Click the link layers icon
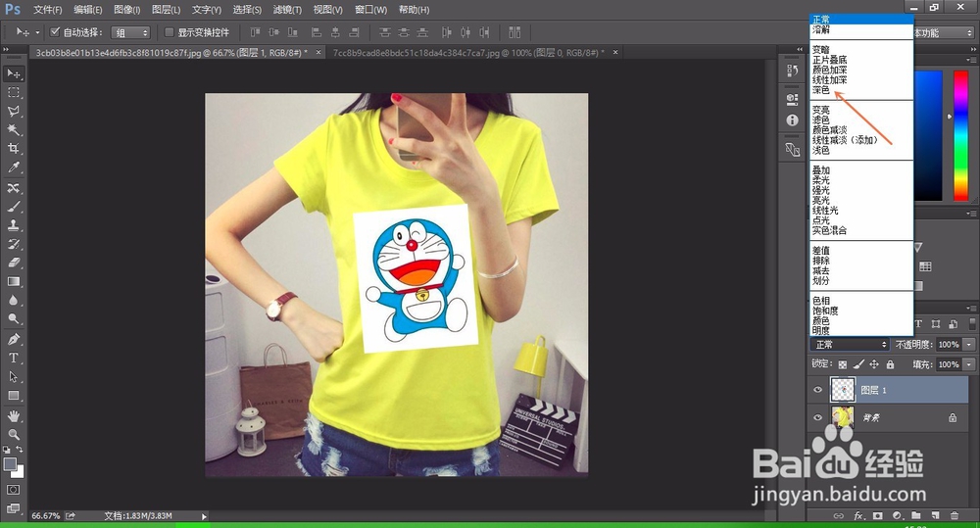Image resolution: width=980 pixels, height=528 pixels. [839, 516]
